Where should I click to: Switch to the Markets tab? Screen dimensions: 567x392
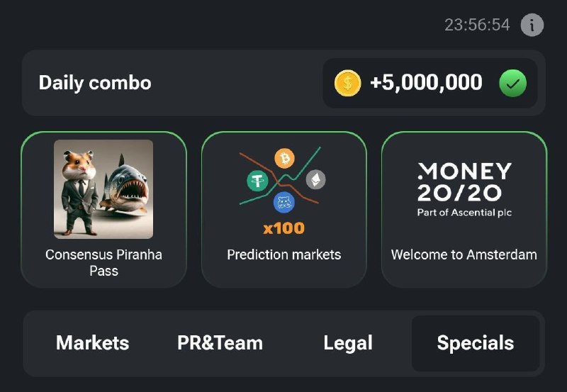[93, 343]
